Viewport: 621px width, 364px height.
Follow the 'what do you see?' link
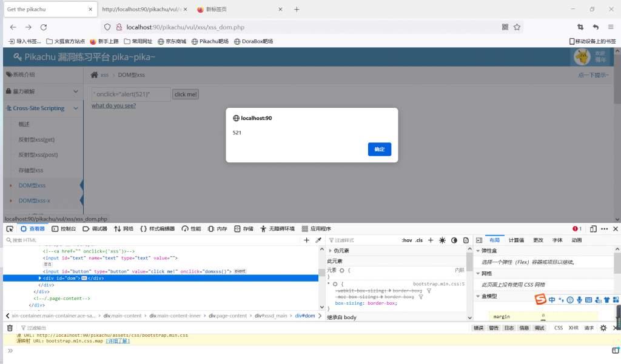113,105
